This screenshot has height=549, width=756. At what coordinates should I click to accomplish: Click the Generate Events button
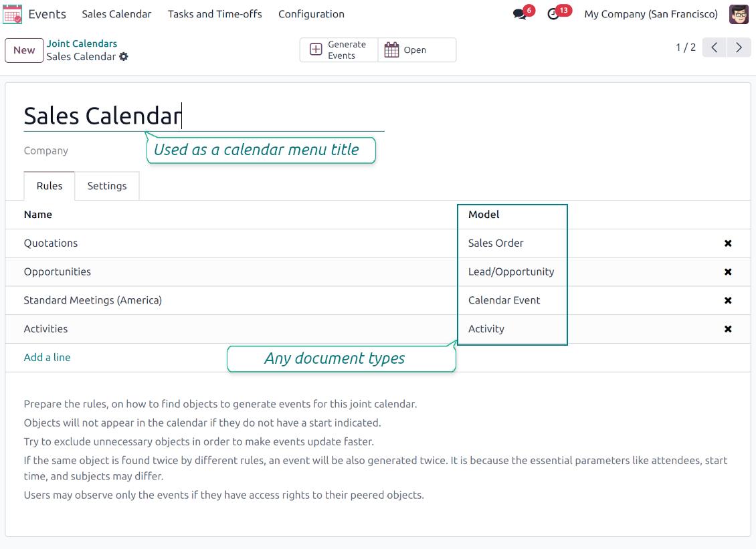[x=339, y=50]
